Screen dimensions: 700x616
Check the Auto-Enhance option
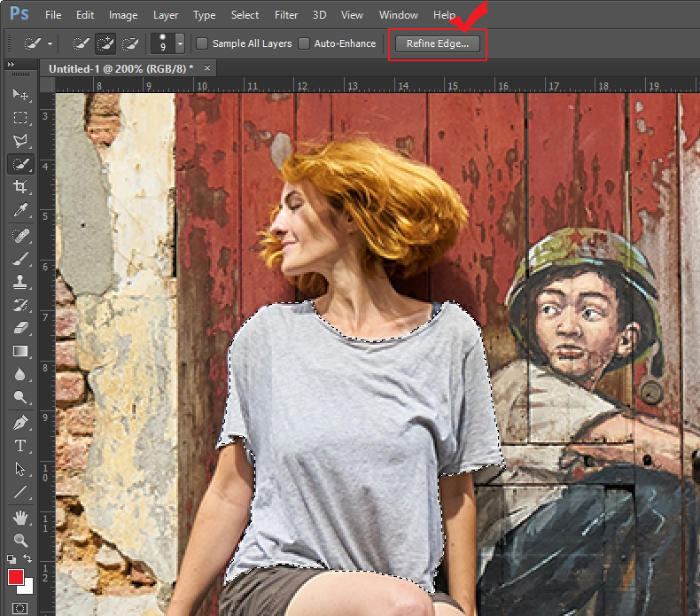305,43
